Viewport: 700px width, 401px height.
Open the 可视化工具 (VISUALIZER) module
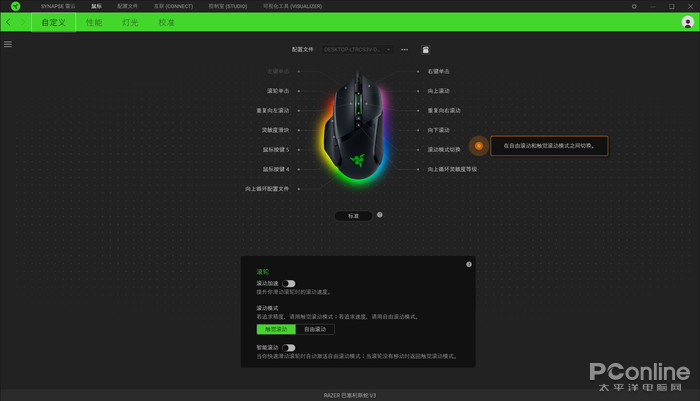pyautogui.click(x=292, y=6)
